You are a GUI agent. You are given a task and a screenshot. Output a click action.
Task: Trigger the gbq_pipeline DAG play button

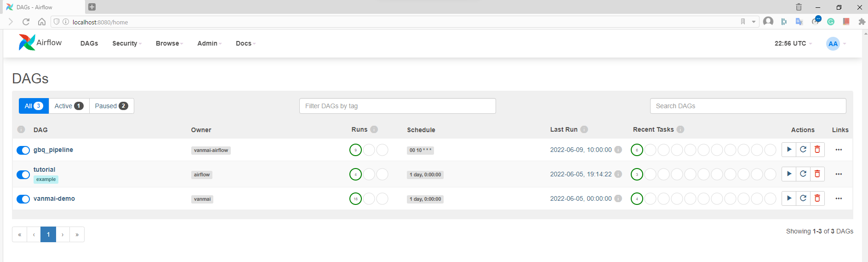(x=789, y=150)
